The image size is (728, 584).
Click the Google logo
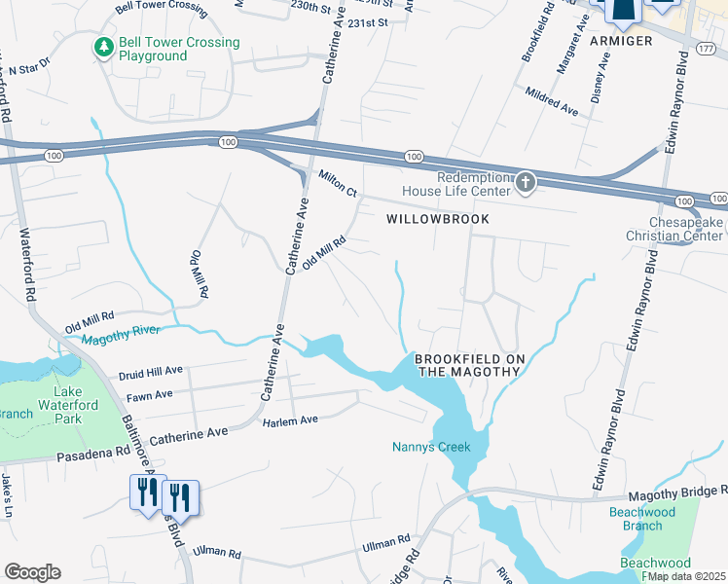32,572
